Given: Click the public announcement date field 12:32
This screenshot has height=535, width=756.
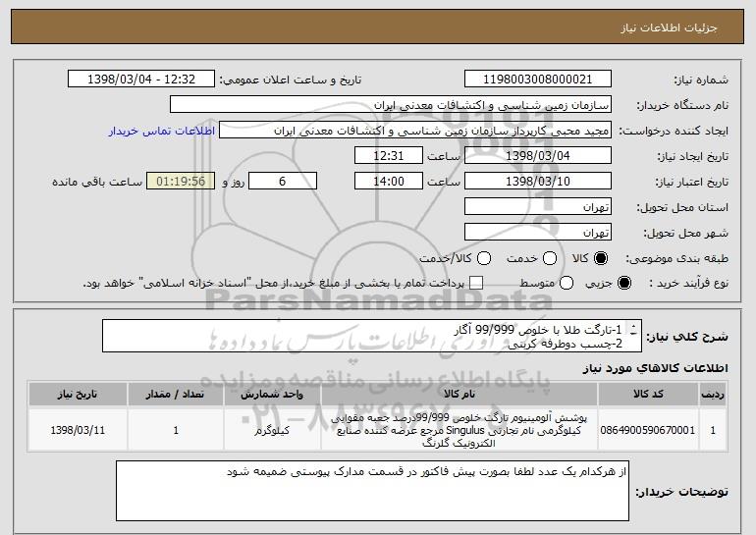Looking at the screenshot, I should point(141,80).
